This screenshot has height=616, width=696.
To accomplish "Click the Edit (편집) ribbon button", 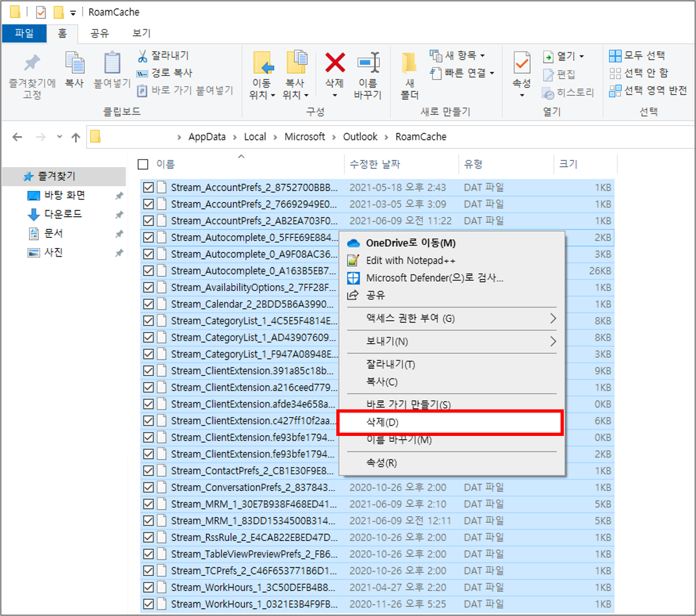I will (x=559, y=74).
